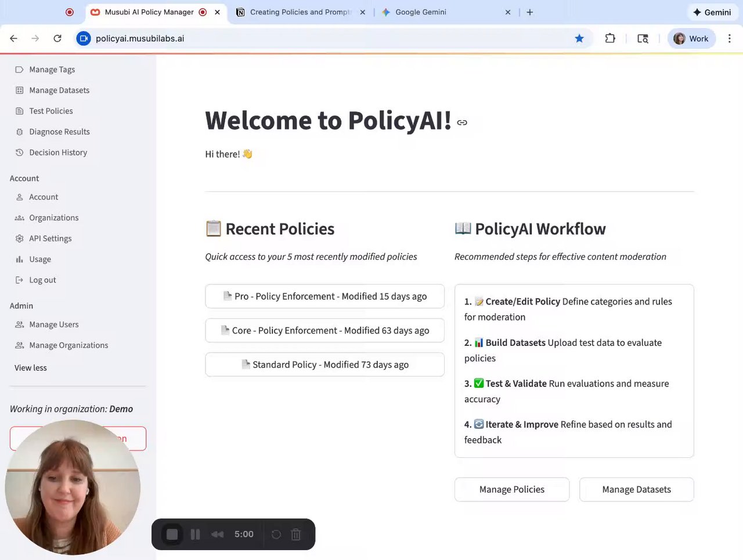Stop the screen recording
This screenshot has width=743, height=560.
pyautogui.click(x=172, y=534)
